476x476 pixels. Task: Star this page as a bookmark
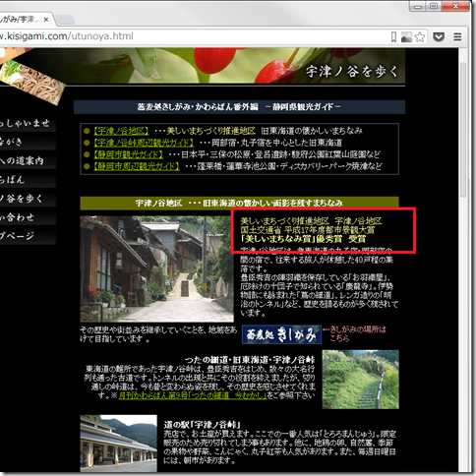pos(420,36)
